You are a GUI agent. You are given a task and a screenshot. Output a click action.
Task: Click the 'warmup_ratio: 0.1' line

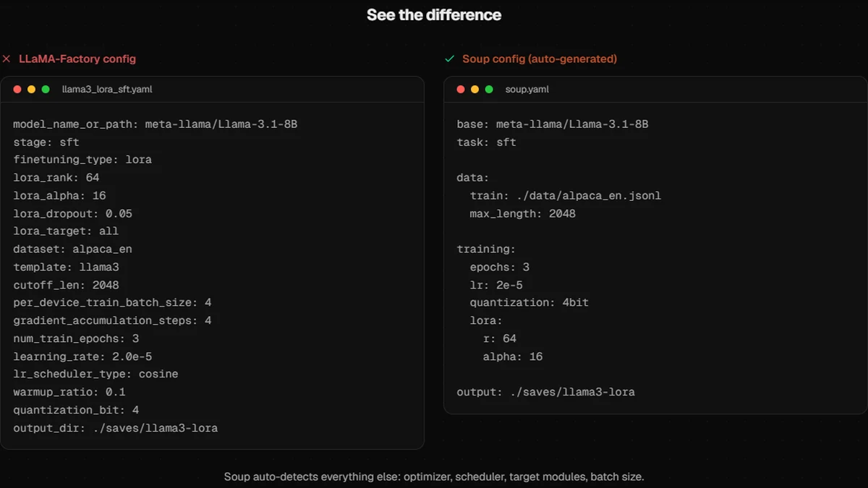pyautogui.click(x=69, y=393)
